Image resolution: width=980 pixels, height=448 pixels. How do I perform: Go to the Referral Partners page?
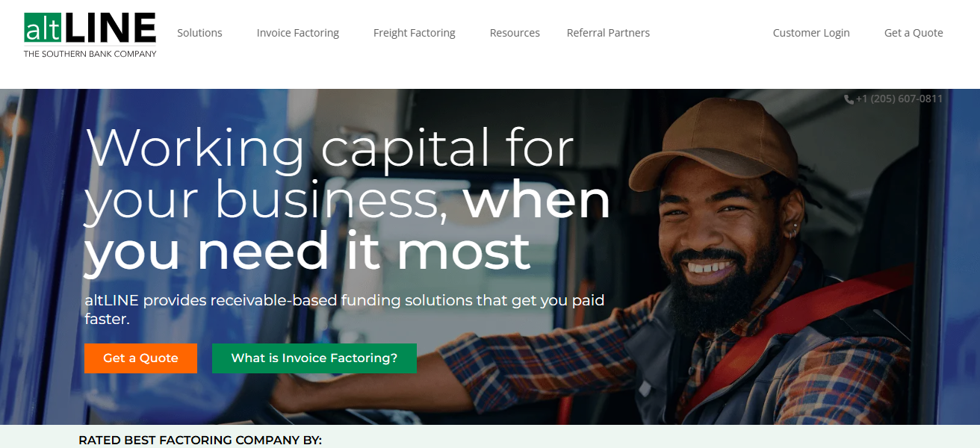tap(608, 33)
